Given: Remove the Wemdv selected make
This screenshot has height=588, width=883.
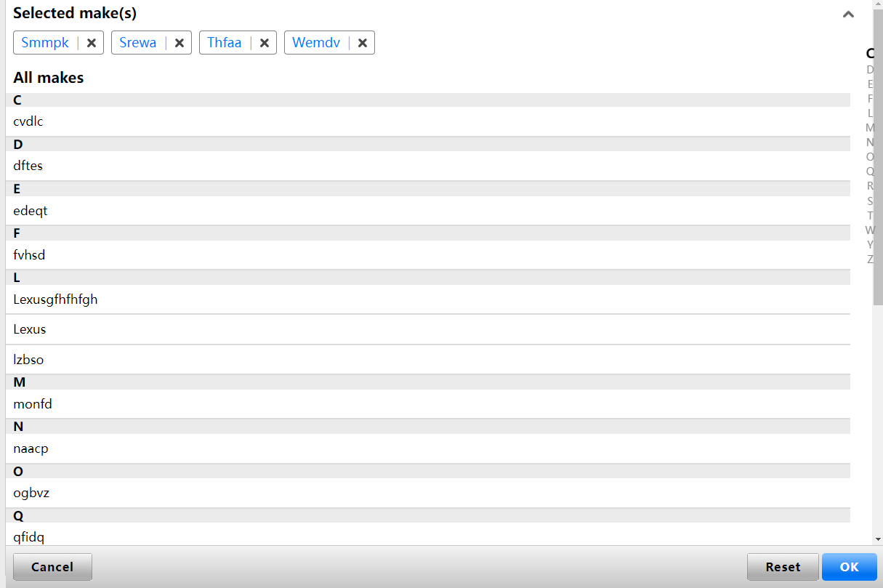Looking at the screenshot, I should [x=363, y=43].
